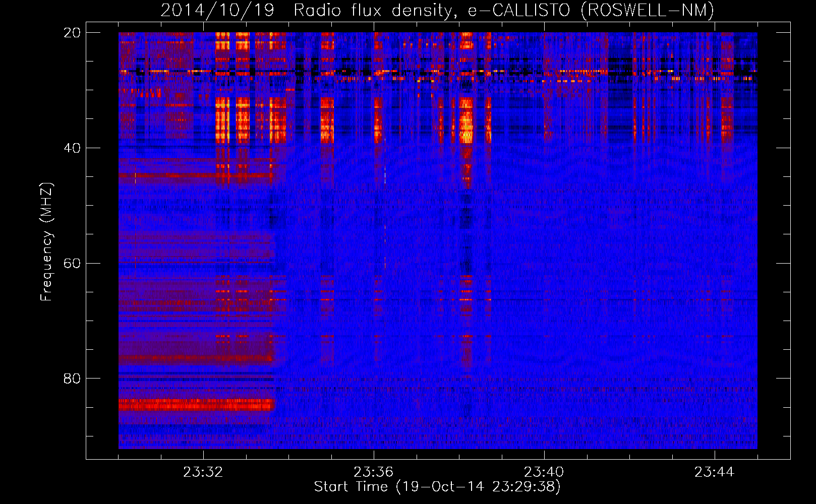Click the 23:32 time tick label

(203, 472)
